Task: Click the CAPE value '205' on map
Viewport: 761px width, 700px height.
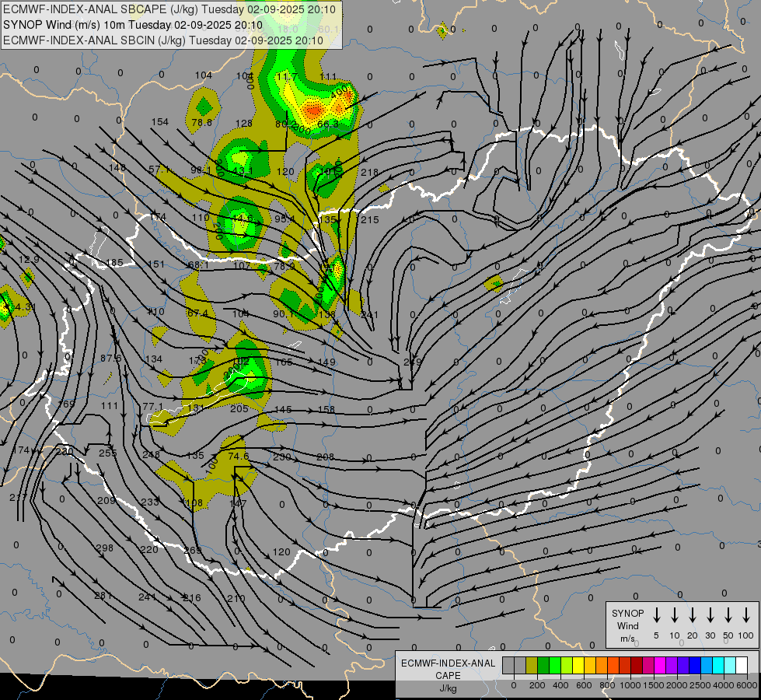Action: 239,408
